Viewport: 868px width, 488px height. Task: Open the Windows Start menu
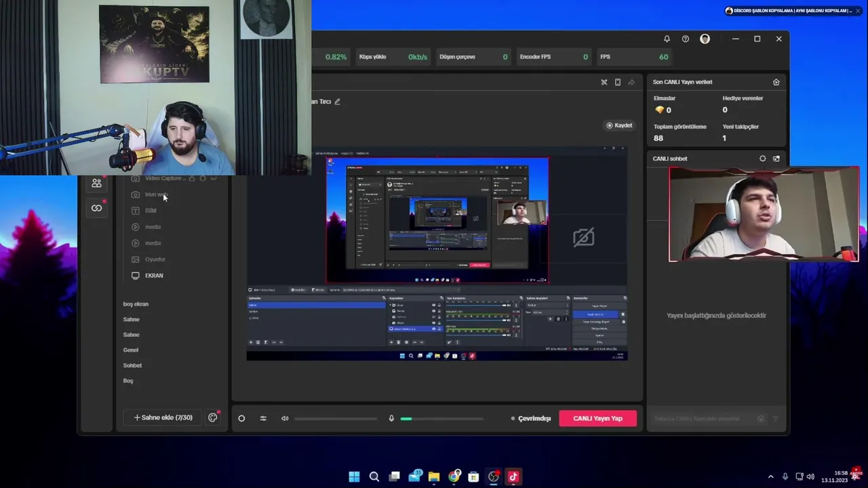pos(354,476)
